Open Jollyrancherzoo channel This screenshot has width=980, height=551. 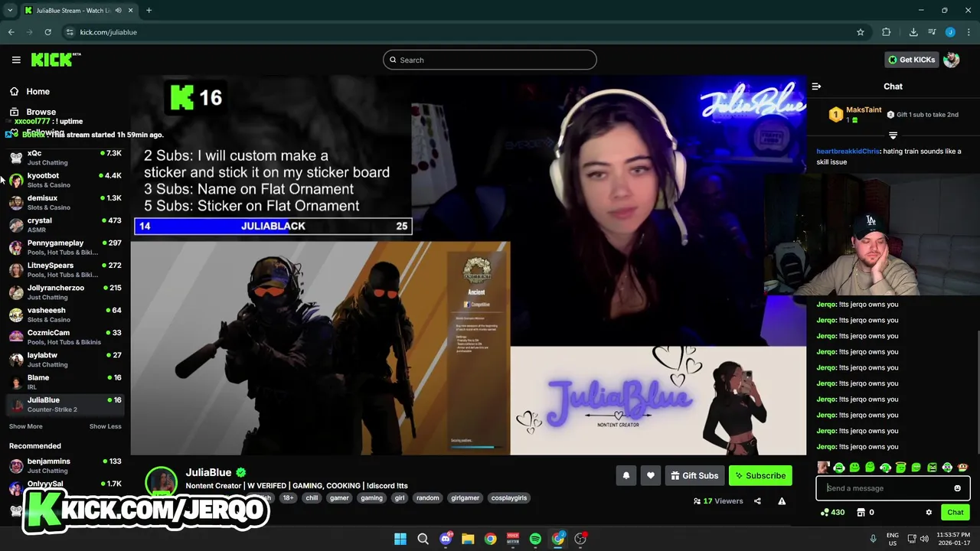coord(65,292)
